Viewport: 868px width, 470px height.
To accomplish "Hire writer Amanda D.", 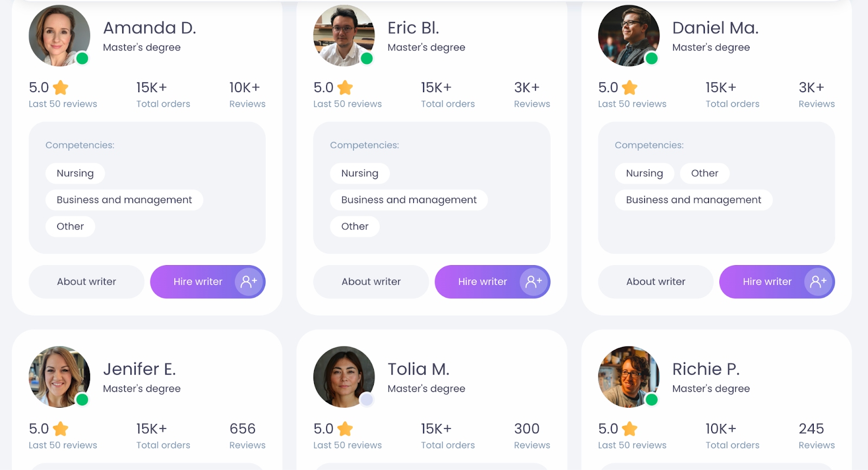I will pos(197,282).
